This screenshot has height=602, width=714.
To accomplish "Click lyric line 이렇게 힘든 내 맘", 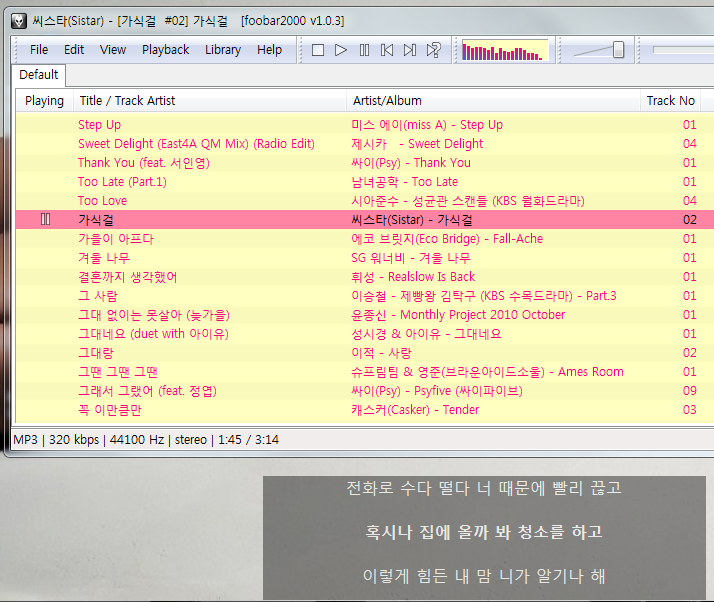I will (484, 576).
